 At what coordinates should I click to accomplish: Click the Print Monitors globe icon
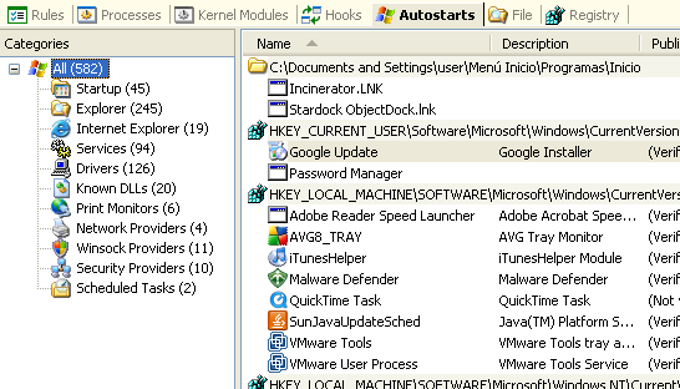click(x=61, y=209)
